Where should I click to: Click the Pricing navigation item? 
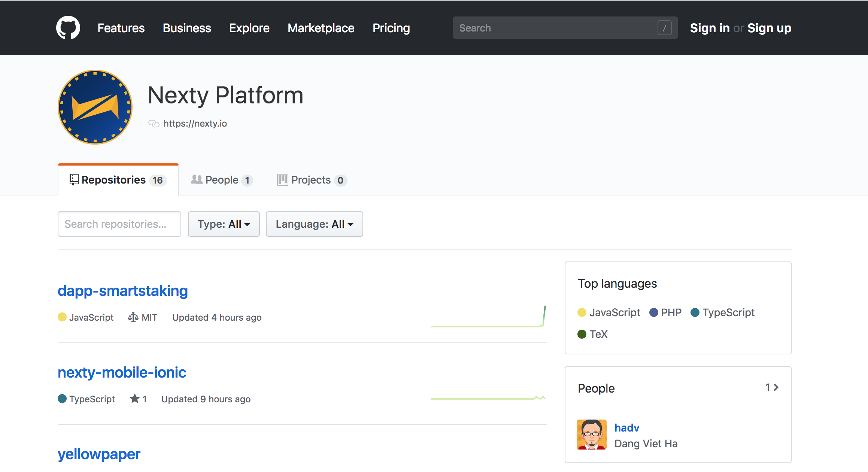[x=391, y=28]
